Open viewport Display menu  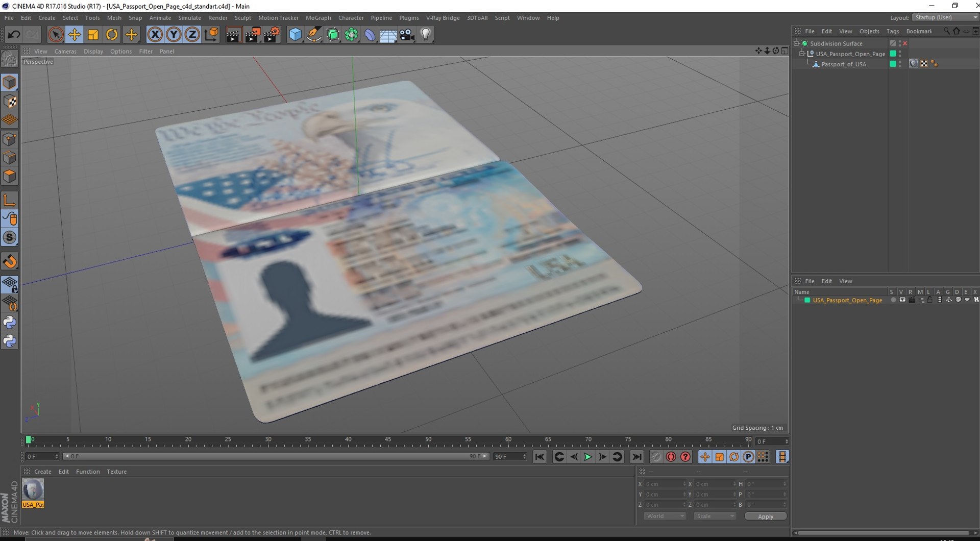93,52
